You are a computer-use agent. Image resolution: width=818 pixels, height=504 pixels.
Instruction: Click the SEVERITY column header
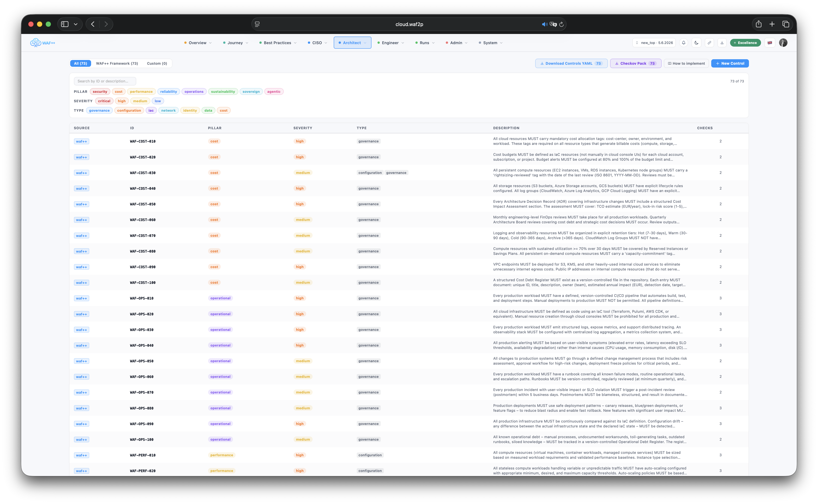(x=303, y=128)
